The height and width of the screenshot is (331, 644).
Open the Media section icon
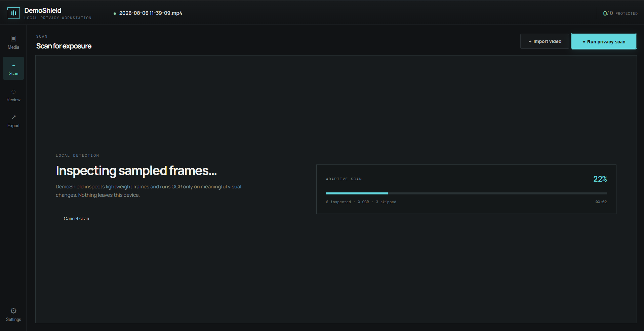click(13, 39)
